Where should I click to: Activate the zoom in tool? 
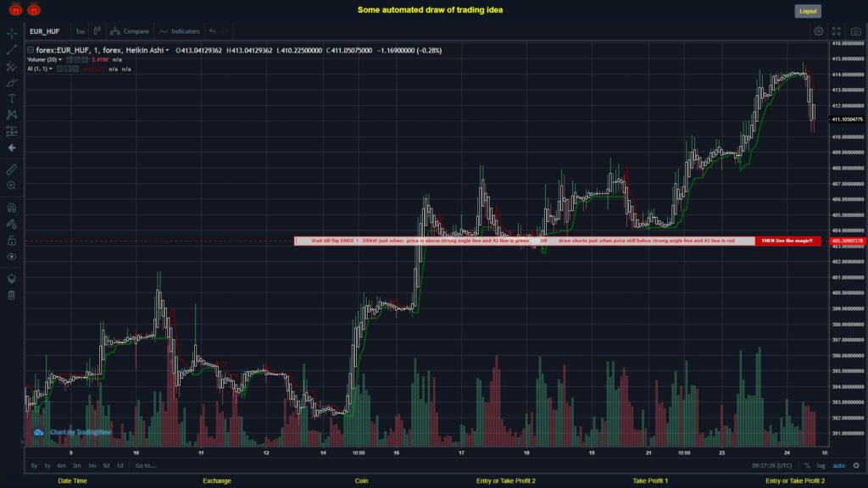[12, 186]
